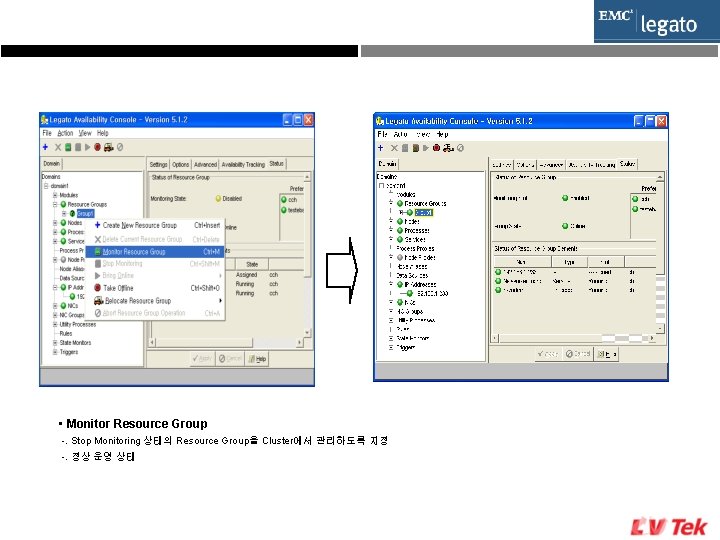Expand IP Addresses toggle in window showing Online state
This screenshot has height=540, width=720.
pos(391,285)
